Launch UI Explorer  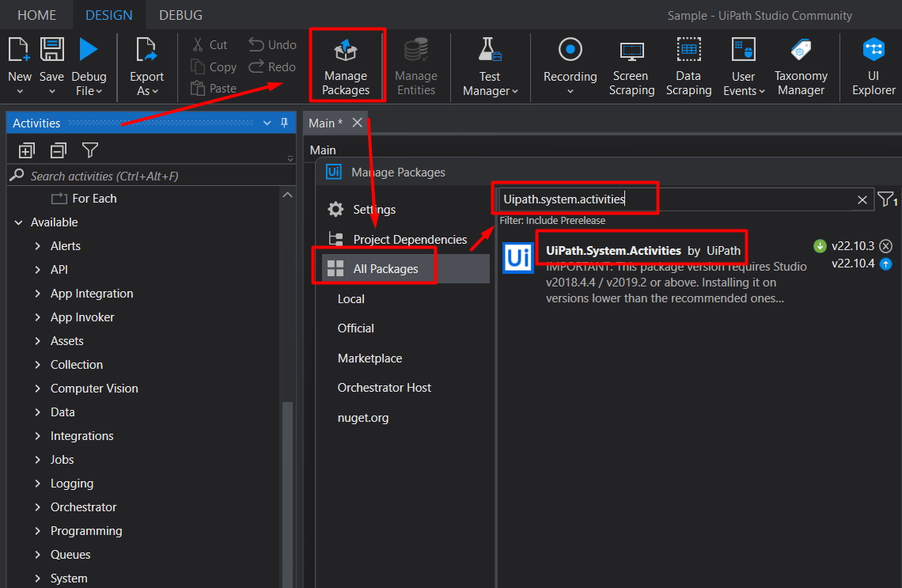pyautogui.click(x=874, y=66)
